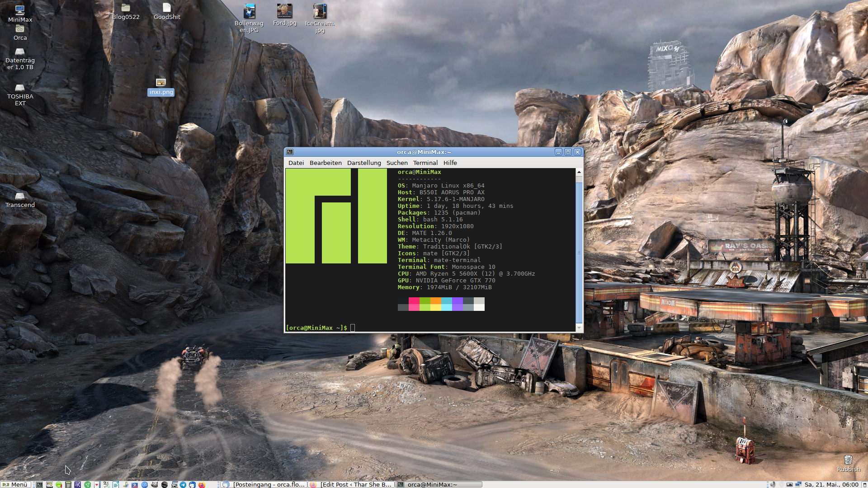Screen dimensions: 868x488
Task: Select the IceCream.jpg desktop image
Action: click(x=320, y=19)
